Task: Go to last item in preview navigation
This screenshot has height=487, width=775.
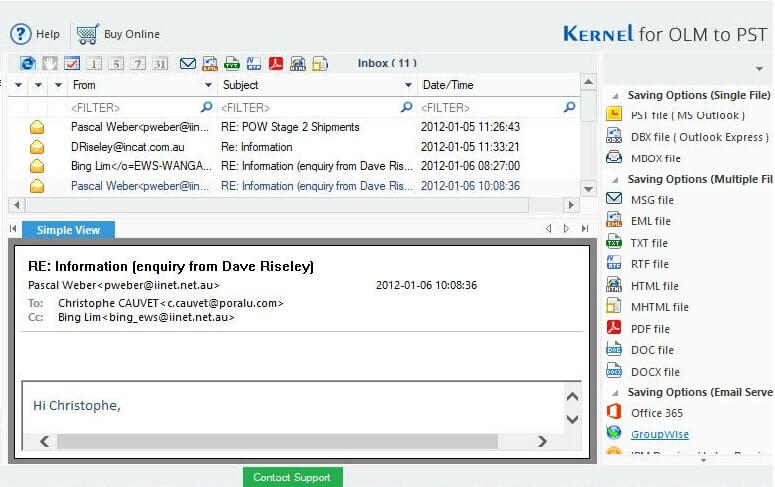Action: tap(585, 228)
